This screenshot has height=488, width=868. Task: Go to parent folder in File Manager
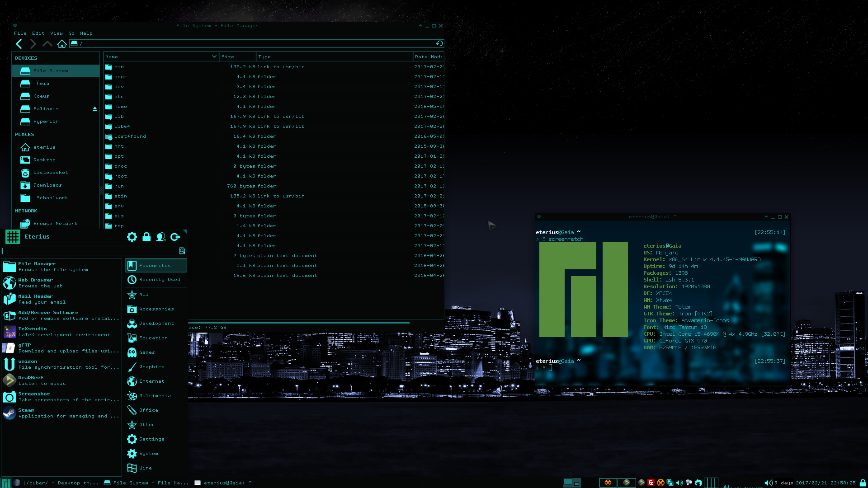47,44
